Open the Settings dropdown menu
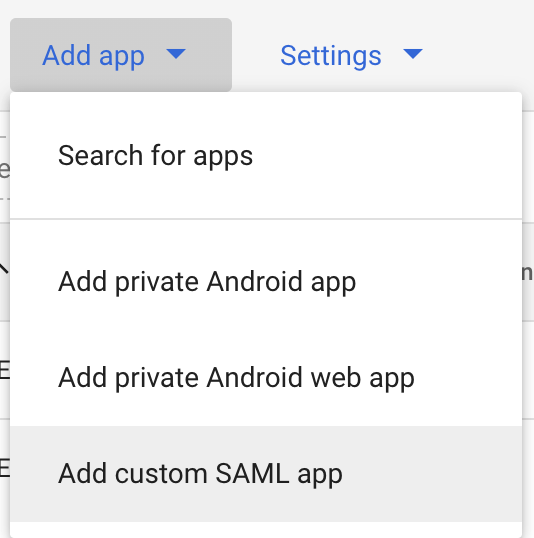The width and height of the screenshot is (534, 538). tap(351, 55)
